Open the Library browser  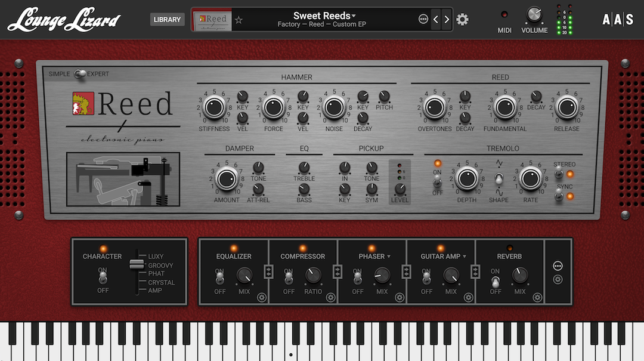click(167, 19)
